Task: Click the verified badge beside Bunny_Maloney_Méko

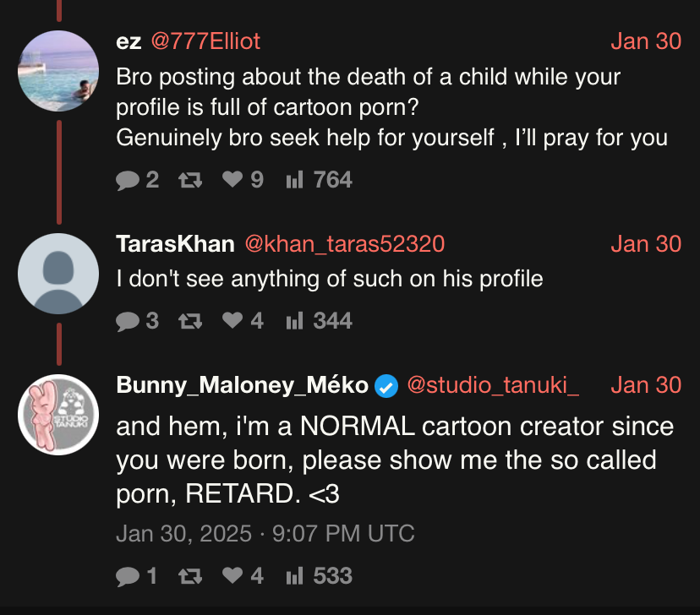Action: [x=386, y=386]
